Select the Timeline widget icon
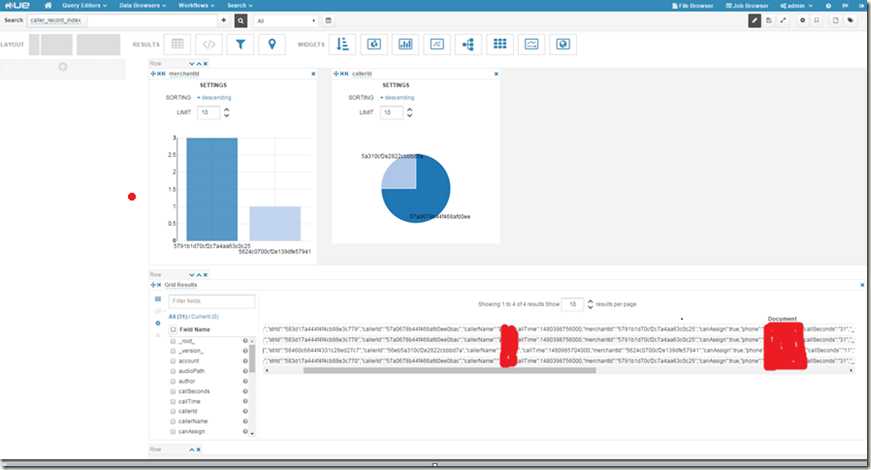 click(531, 44)
